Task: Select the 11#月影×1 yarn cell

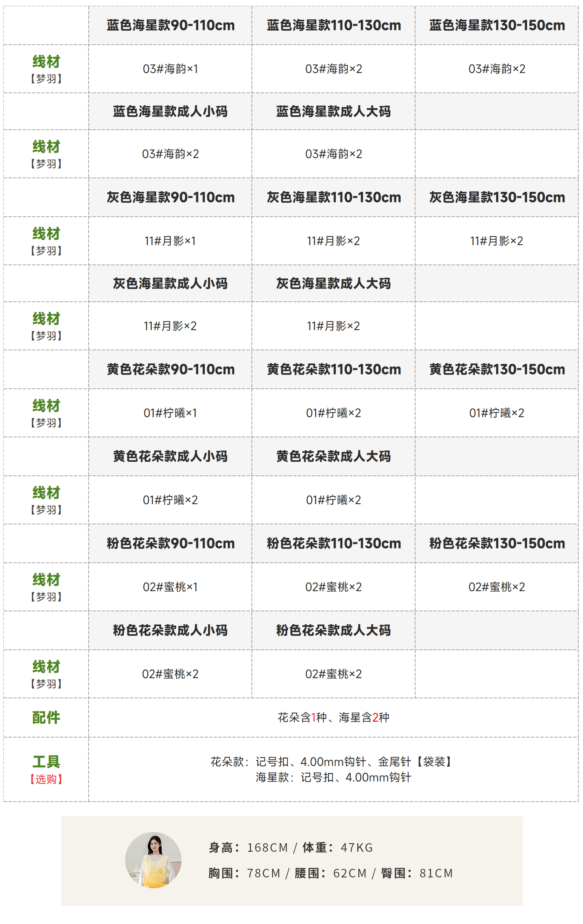Action: click(x=170, y=241)
